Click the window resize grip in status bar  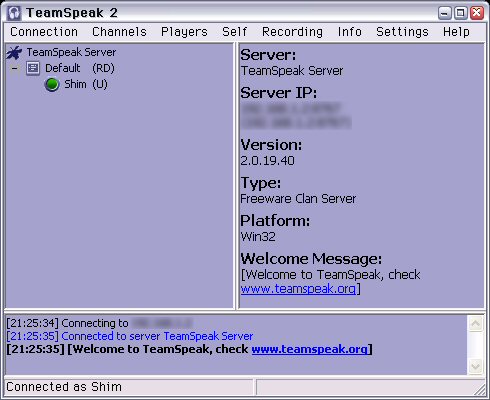[479, 390]
